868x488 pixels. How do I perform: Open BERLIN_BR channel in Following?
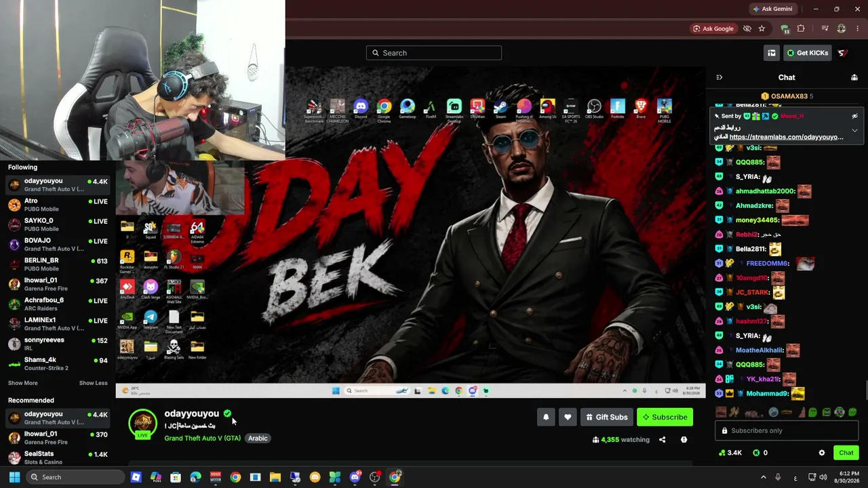coord(58,264)
